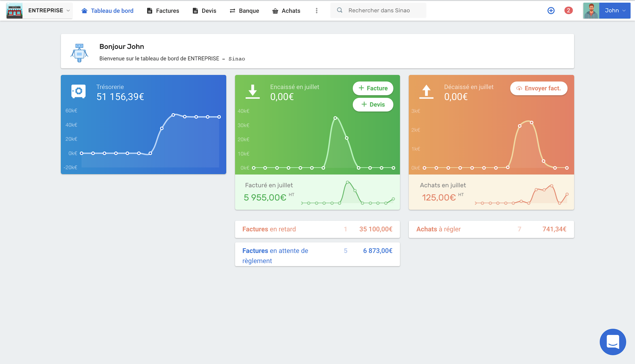Open Factures en retard list

coord(317,229)
